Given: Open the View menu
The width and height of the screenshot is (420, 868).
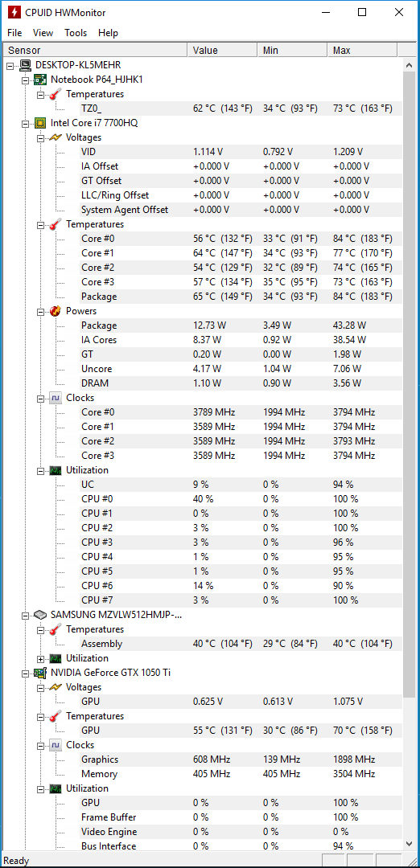Looking at the screenshot, I should (43, 33).
